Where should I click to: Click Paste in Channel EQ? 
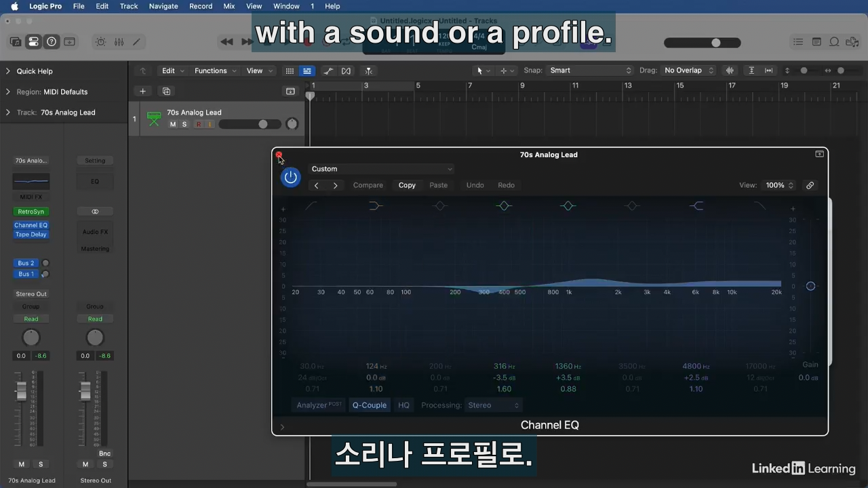click(439, 185)
